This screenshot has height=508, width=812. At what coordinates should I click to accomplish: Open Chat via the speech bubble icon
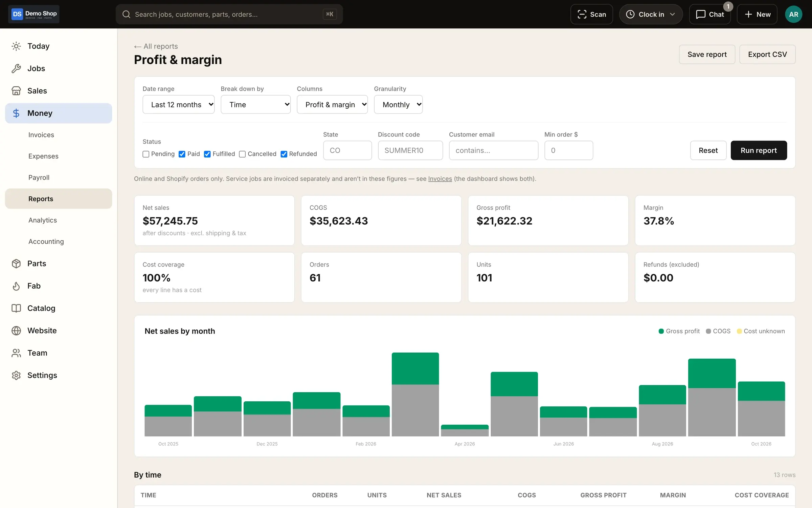click(700, 14)
